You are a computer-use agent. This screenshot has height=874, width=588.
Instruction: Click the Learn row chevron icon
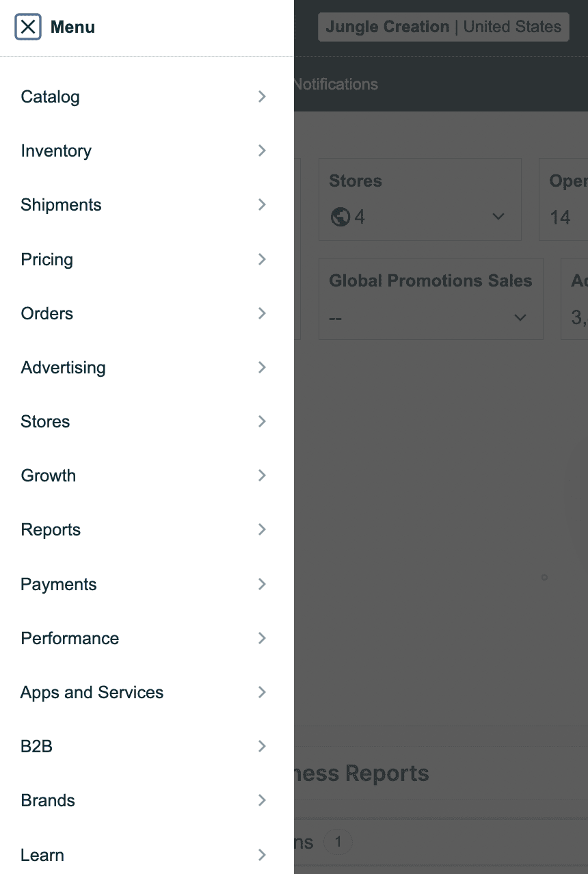(x=262, y=855)
